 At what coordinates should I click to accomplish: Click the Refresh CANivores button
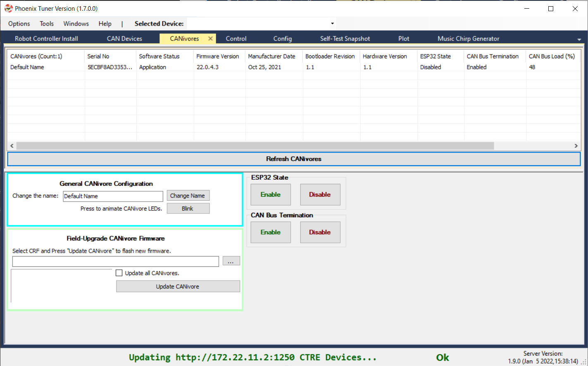(294, 159)
